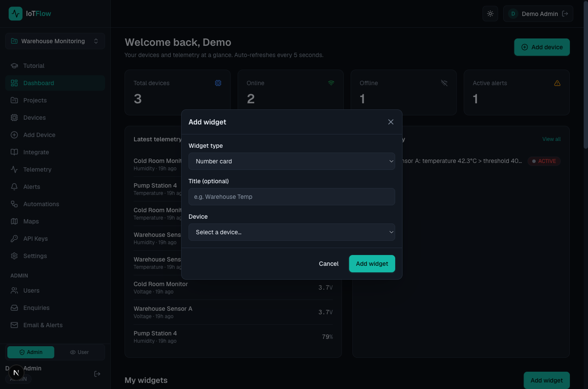This screenshot has width=588, height=389.
Task: Click the Email & Alerts envelope icon
Action: pos(14,325)
